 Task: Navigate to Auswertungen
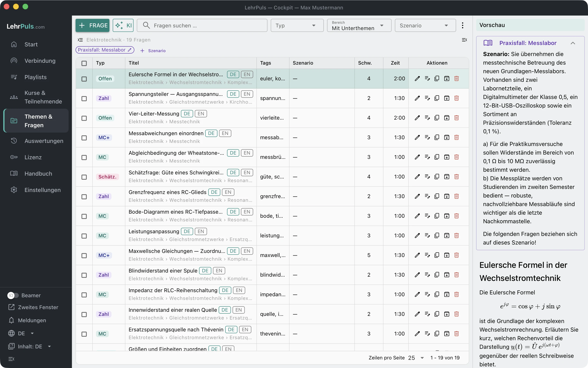(x=36, y=141)
